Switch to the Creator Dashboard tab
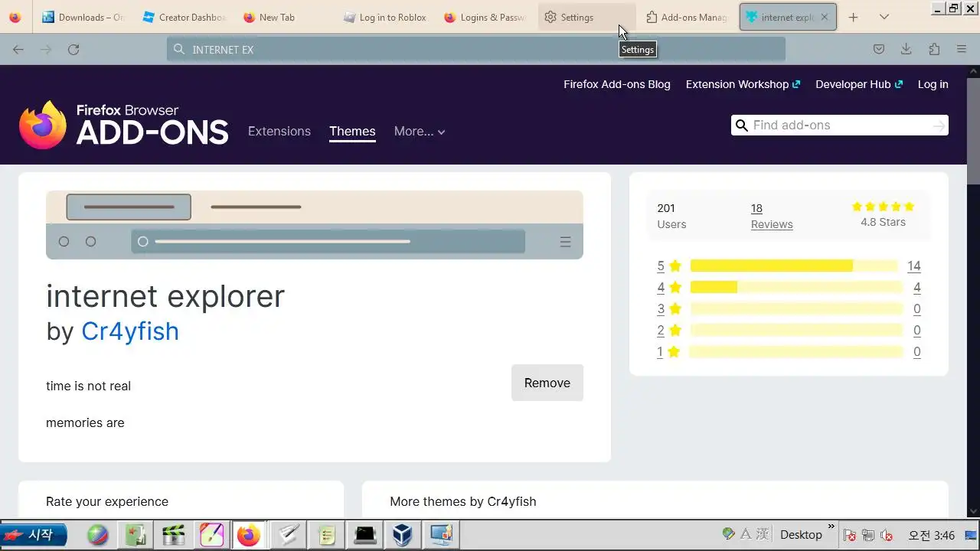Image resolution: width=980 pixels, height=551 pixels. [x=184, y=17]
